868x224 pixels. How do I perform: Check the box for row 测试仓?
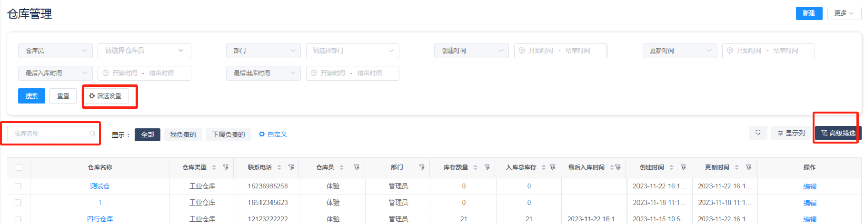18,186
